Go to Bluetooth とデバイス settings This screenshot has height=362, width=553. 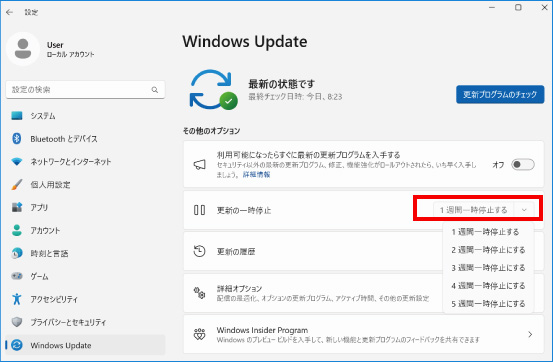coord(85,139)
